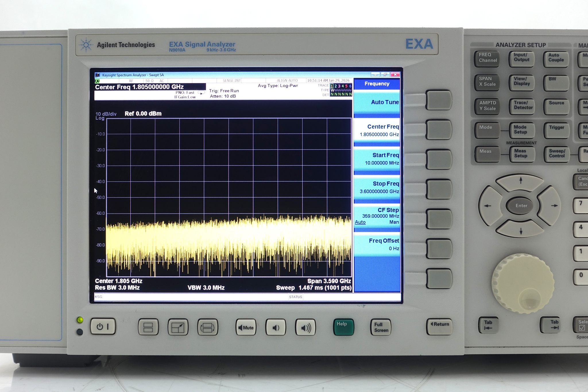Click the volume-decrease speaker icon

click(276, 327)
